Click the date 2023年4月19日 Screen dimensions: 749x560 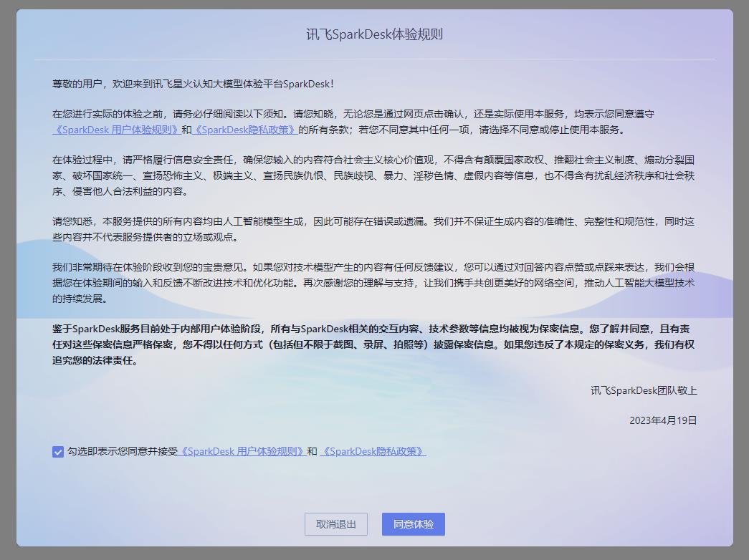pyautogui.click(x=663, y=420)
